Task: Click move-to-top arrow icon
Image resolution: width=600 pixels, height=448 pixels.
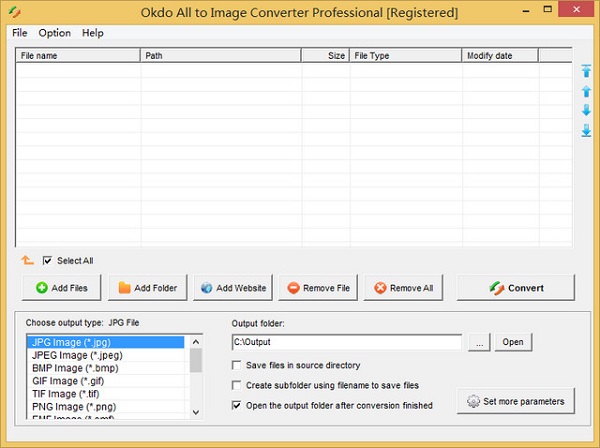Action: coord(586,71)
